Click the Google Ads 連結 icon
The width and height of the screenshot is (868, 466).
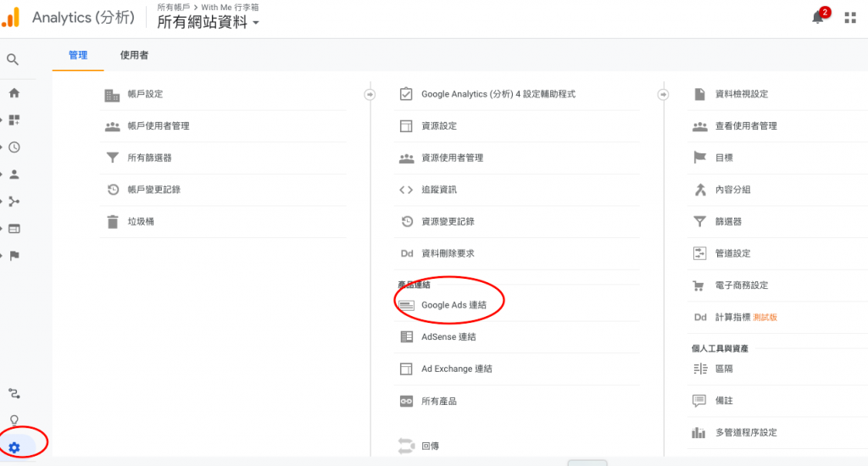click(x=406, y=306)
